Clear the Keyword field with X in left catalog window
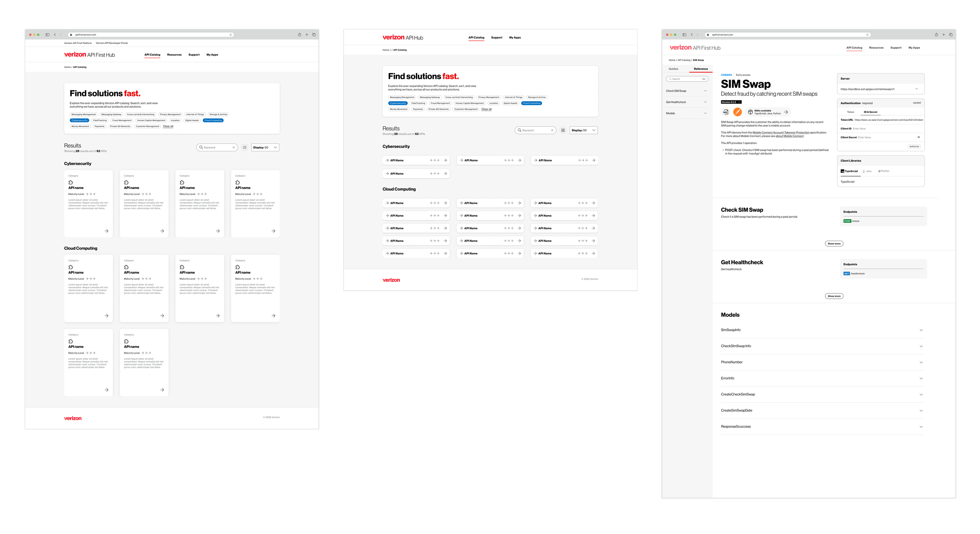The width and height of the screenshot is (980, 534). tap(234, 147)
